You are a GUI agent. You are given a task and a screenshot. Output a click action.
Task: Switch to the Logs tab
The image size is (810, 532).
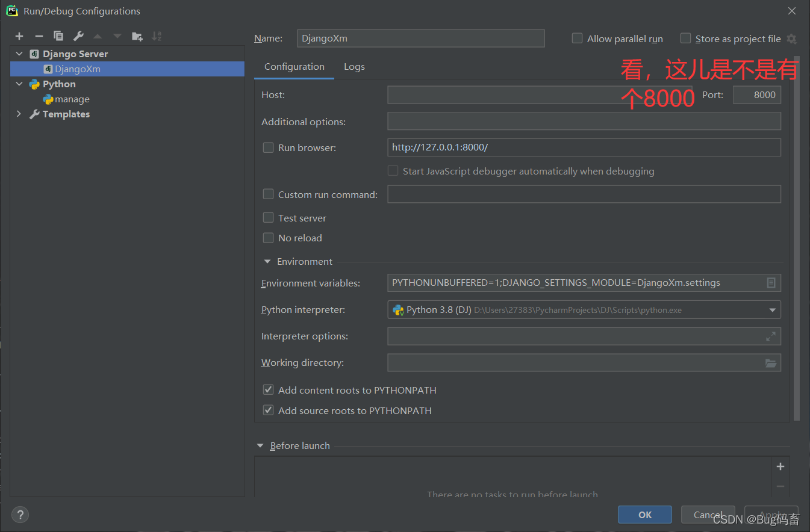pyautogui.click(x=354, y=67)
